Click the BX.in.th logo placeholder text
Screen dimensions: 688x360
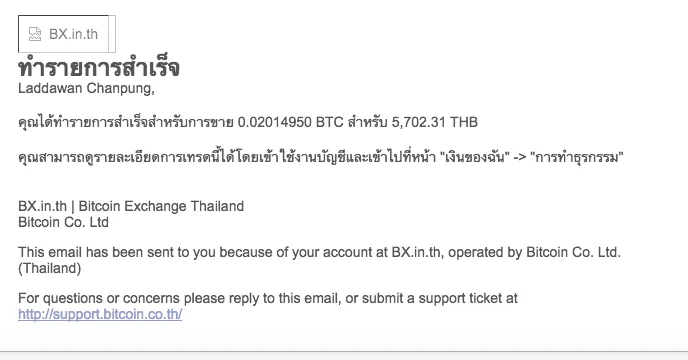click(73, 34)
